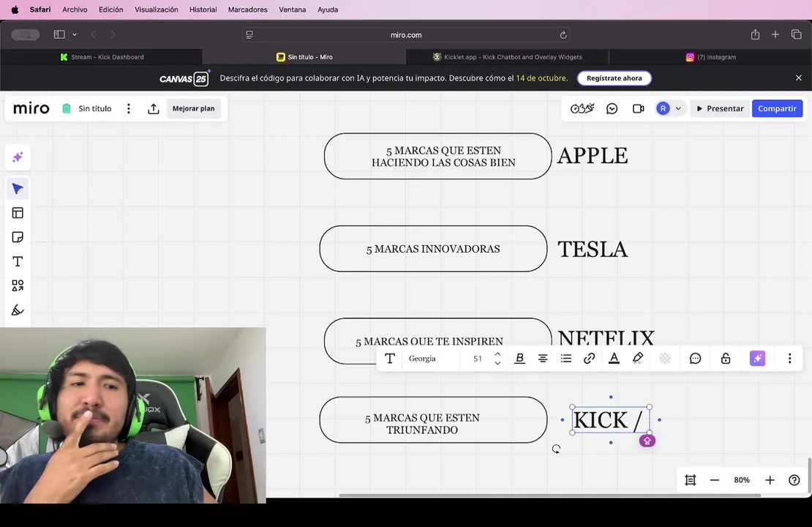
Task: Open the Archivo menu
Action: click(x=75, y=10)
